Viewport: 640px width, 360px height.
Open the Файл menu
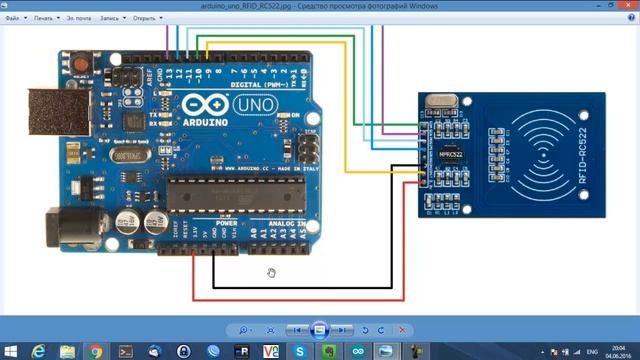16,18
